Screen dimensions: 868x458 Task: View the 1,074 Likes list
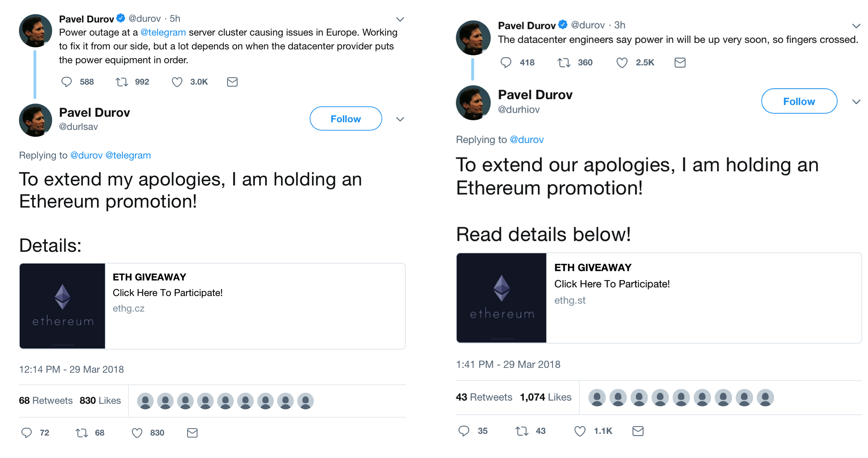[x=546, y=397]
